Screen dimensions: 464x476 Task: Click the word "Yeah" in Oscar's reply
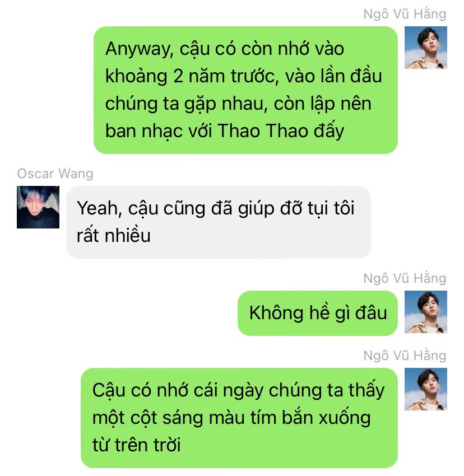[99, 208]
